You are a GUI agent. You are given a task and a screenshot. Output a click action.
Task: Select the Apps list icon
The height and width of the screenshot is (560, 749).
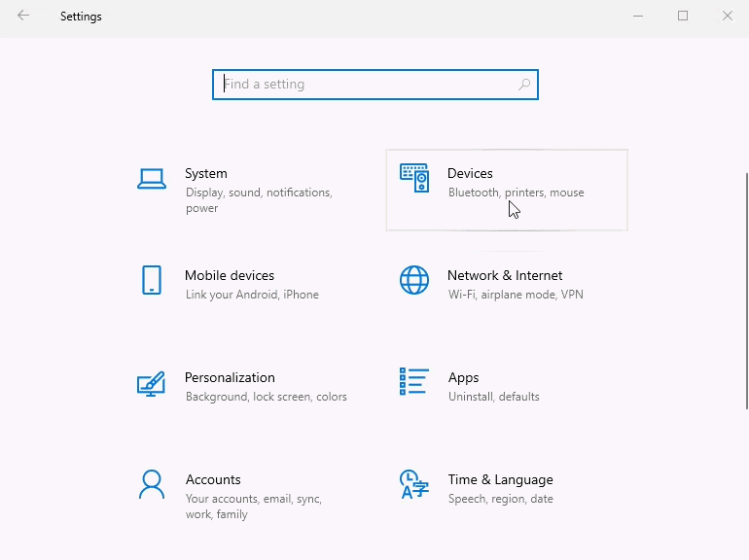coord(414,381)
